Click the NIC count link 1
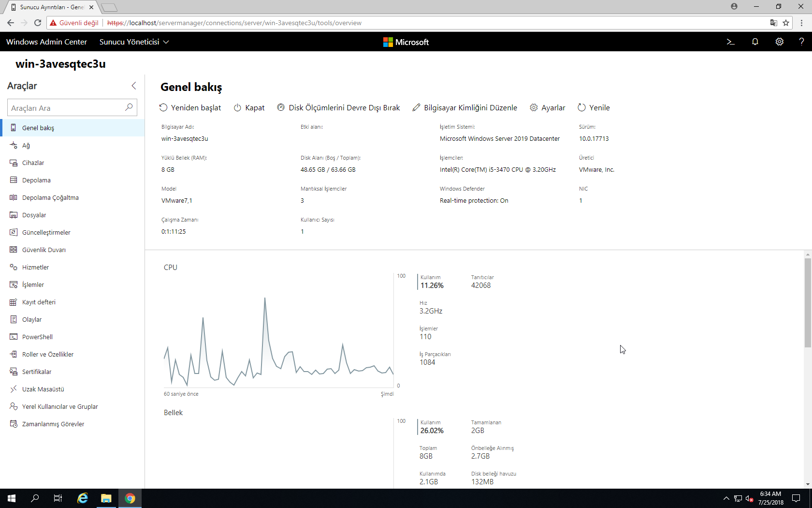The image size is (812, 508). [x=580, y=201]
